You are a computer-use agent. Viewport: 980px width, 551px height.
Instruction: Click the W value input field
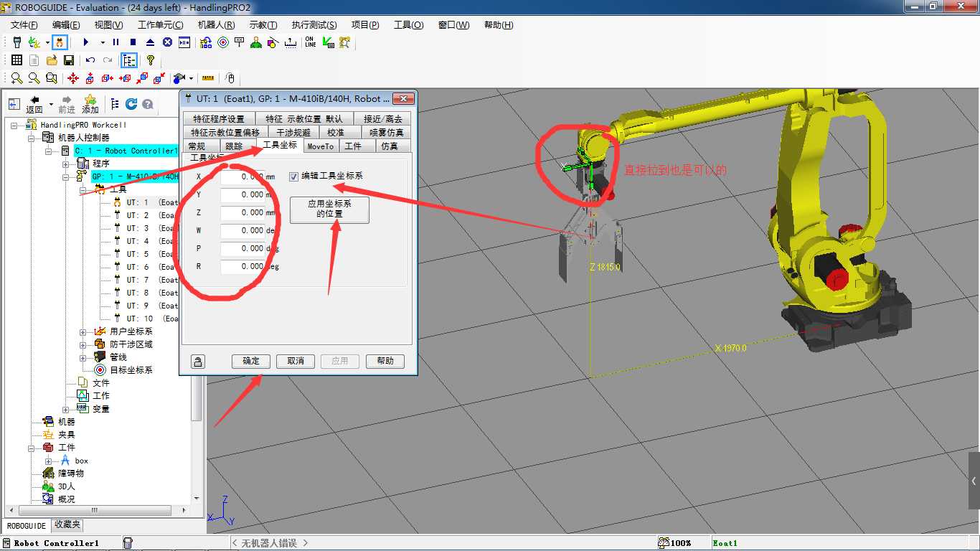pyautogui.click(x=242, y=231)
